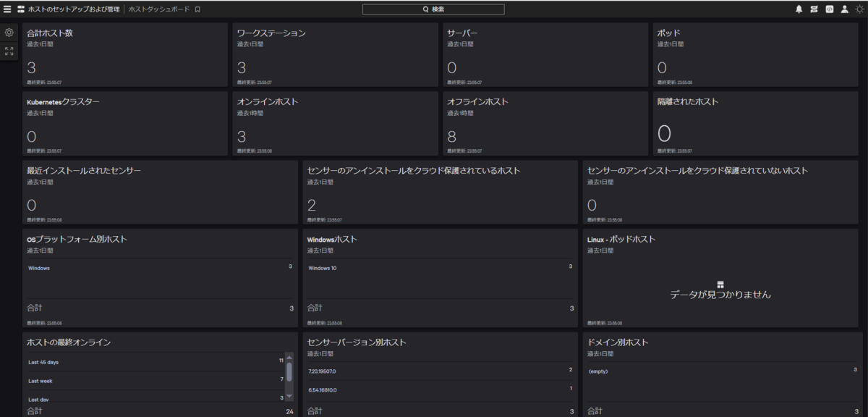The width and height of the screenshot is (868, 417).
Task: Click Linux - ポッドホスト panel title
Action: click(621, 240)
